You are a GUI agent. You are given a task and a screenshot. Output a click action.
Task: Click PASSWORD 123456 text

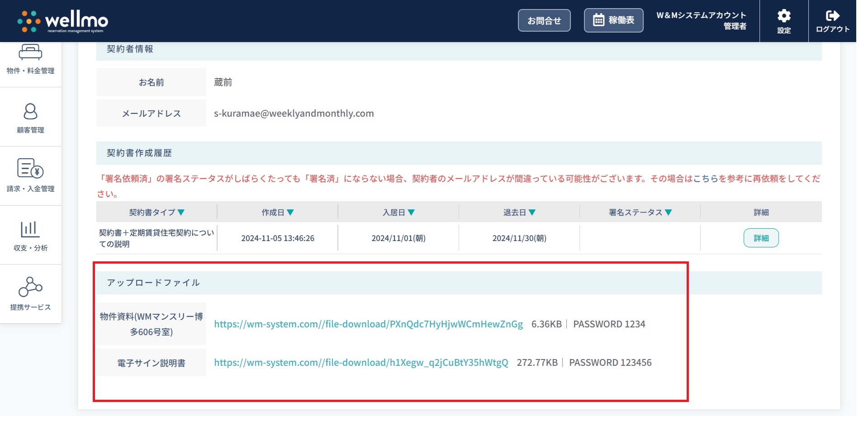610,363
